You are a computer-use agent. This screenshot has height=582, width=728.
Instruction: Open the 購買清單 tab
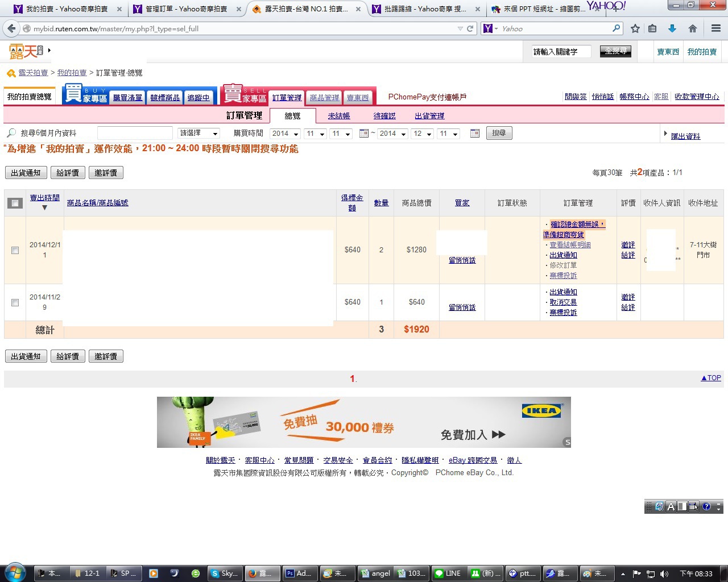(128, 98)
